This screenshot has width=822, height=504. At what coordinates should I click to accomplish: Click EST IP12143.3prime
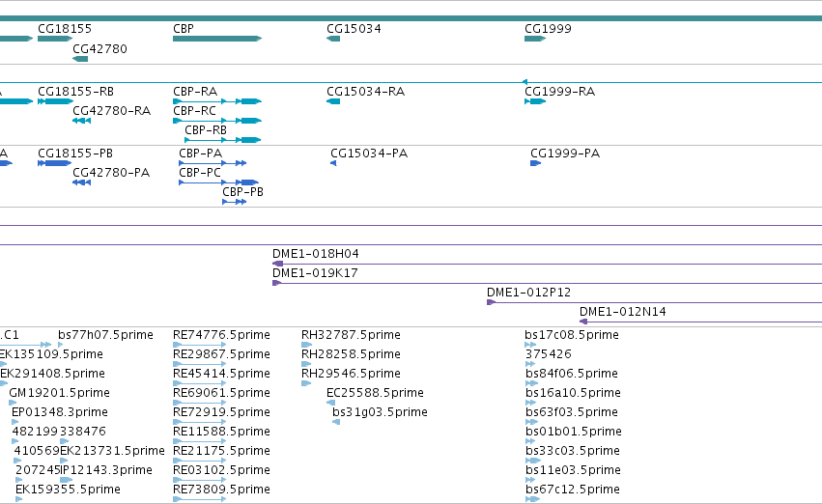tap(106, 470)
